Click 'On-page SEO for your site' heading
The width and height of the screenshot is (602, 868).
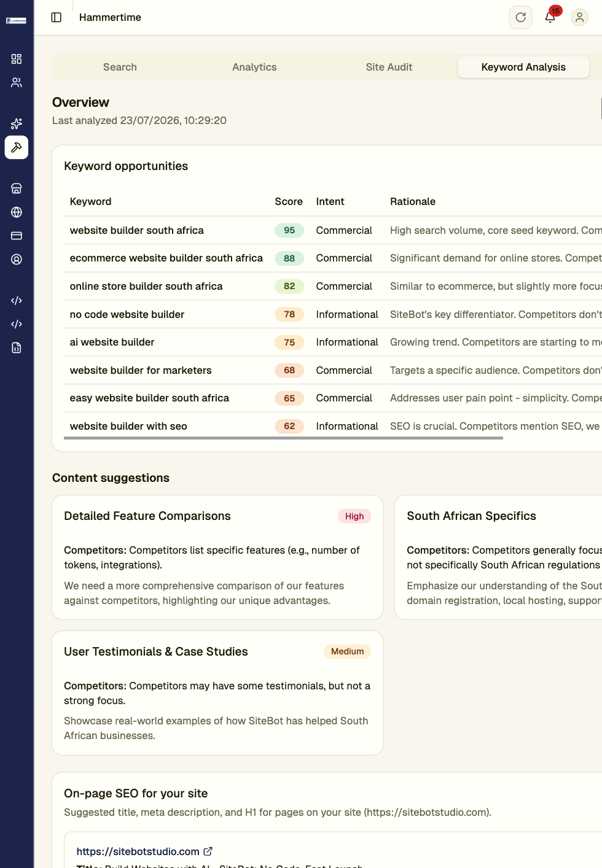[x=136, y=794]
